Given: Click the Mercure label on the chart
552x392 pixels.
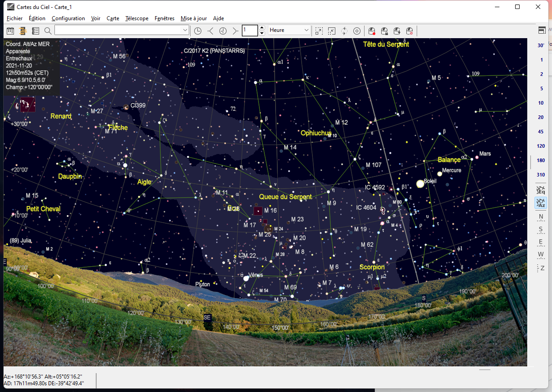Looking at the screenshot, I should coord(452,170).
